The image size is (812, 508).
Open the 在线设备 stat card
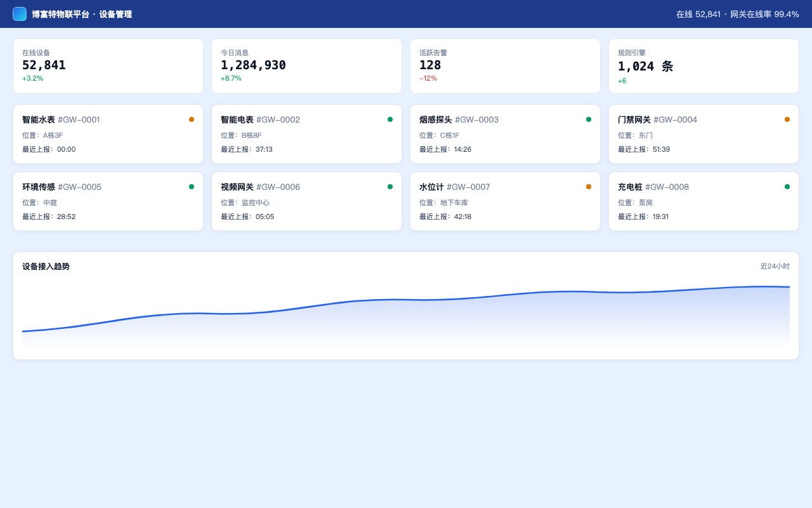[x=108, y=66]
